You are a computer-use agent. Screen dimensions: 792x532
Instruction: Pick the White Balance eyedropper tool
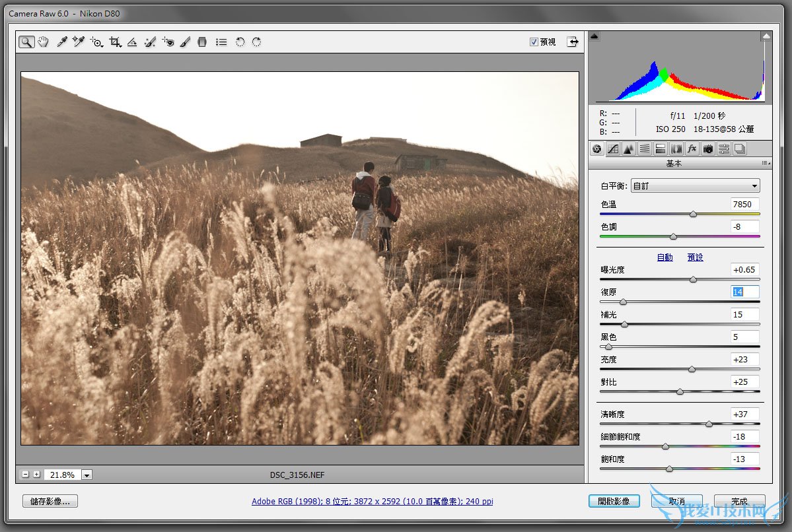pos(62,42)
